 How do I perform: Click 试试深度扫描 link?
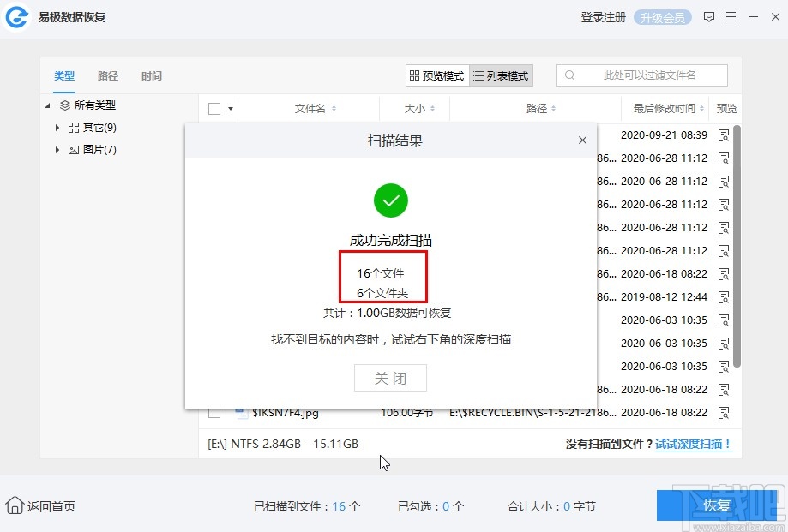click(x=694, y=444)
